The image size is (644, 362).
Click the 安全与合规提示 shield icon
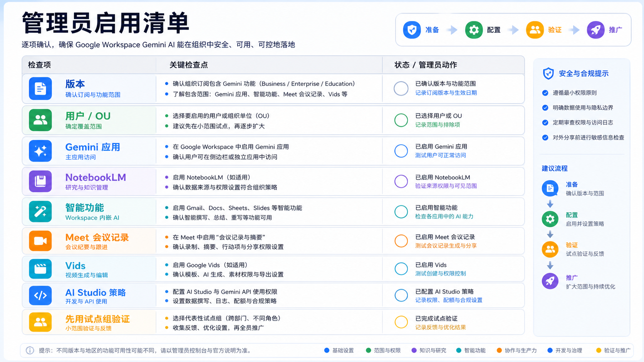click(x=548, y=73)
